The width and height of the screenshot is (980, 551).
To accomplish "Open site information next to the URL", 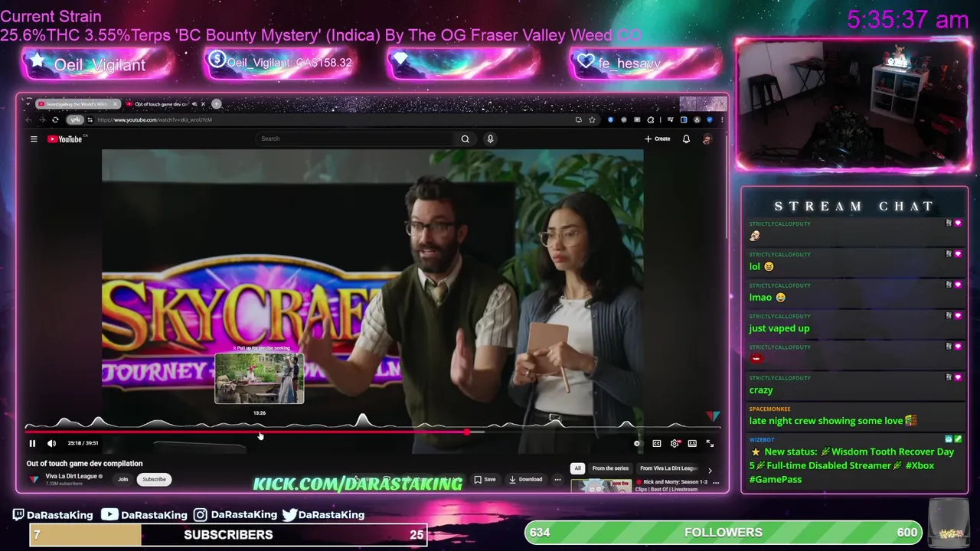I will coord(90,119).
